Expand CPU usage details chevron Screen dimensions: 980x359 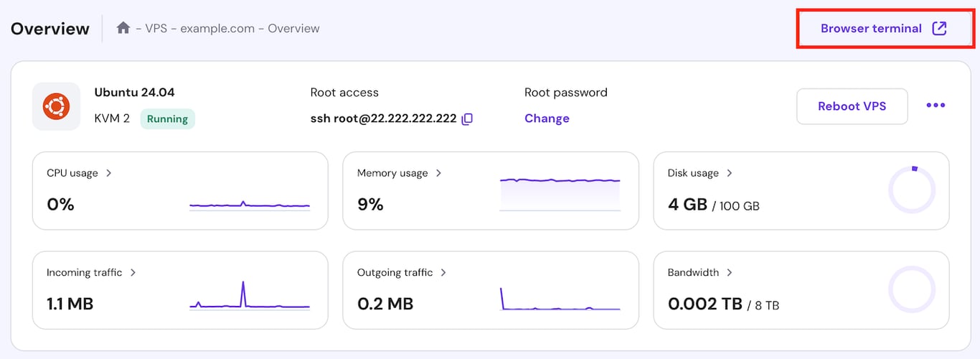tap(109, 173)
